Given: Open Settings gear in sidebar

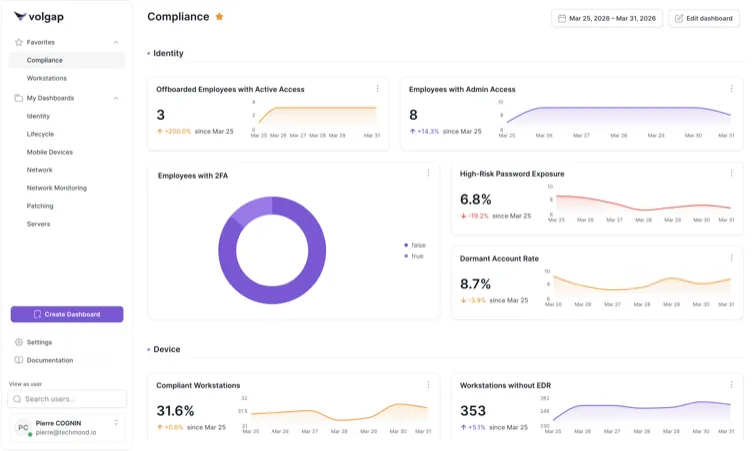Looking at the screenshot, I should click(19, 342).
